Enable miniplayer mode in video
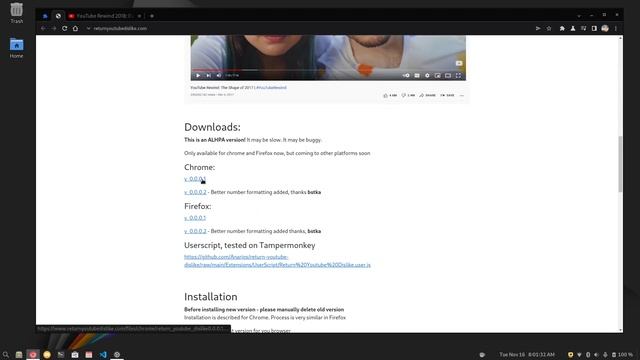This screenshot has height=360, width=640. [438, 76]
